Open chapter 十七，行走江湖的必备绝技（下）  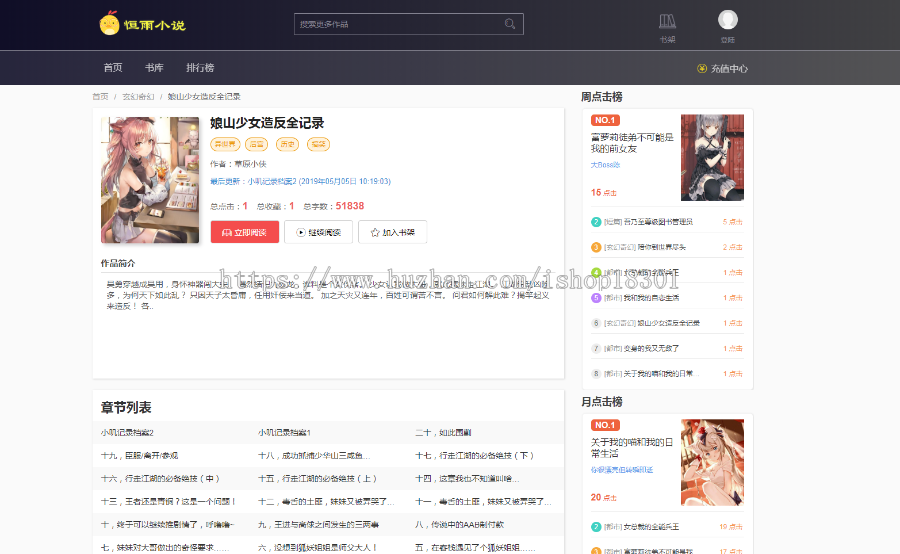point(475,455)
